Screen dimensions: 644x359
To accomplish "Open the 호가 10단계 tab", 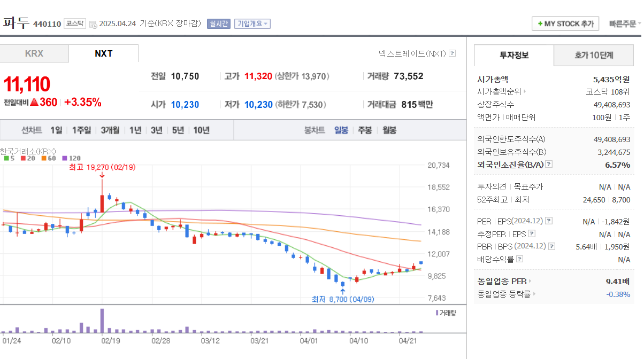I will (x=593, y=55).
